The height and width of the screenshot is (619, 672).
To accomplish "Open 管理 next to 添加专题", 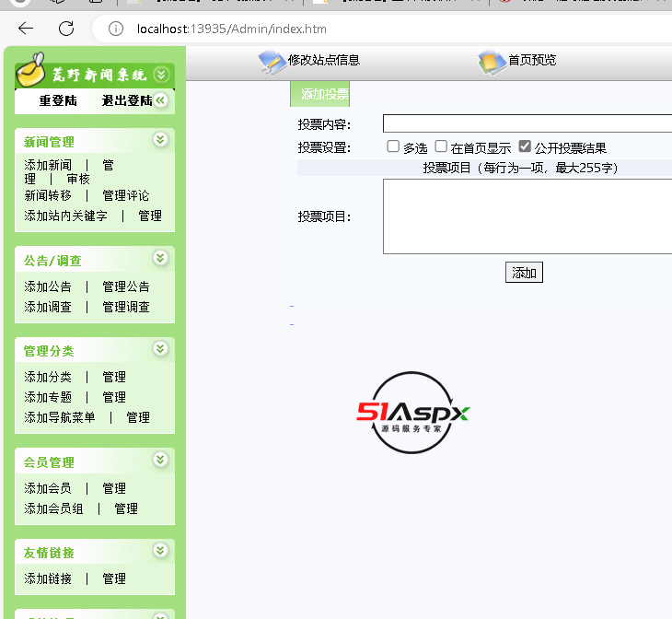I will tap(114, 397).
